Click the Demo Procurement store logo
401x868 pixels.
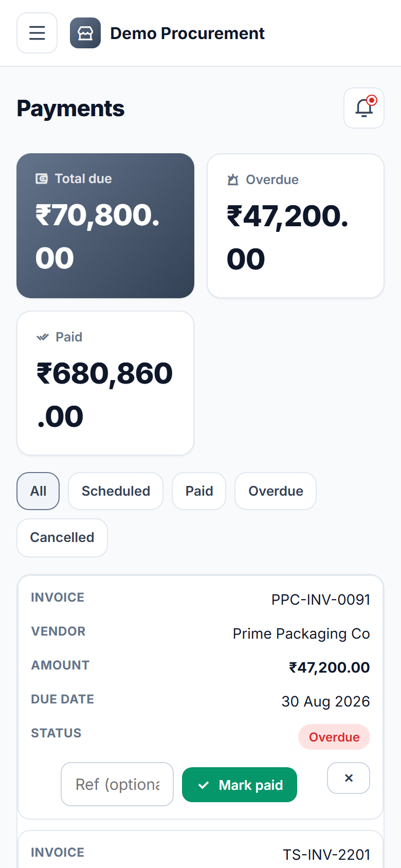pyautogui.click(x=85, y=33)
